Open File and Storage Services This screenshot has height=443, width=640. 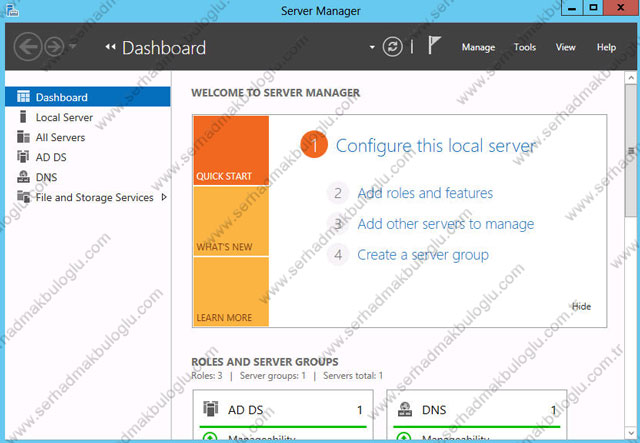[88, 197]
